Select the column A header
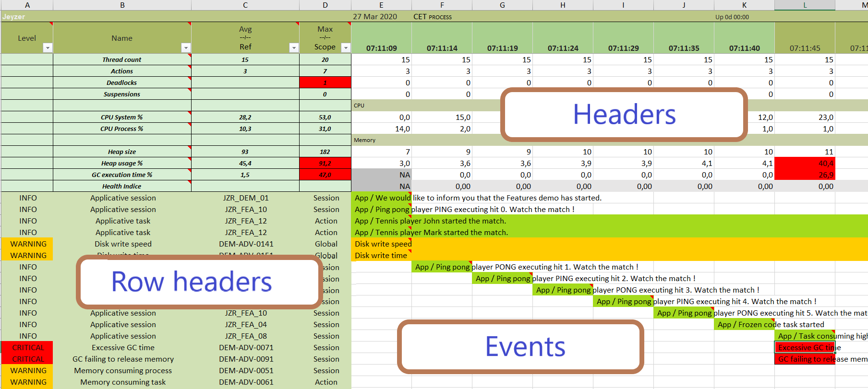868x389 pixels. click(27, 5)
